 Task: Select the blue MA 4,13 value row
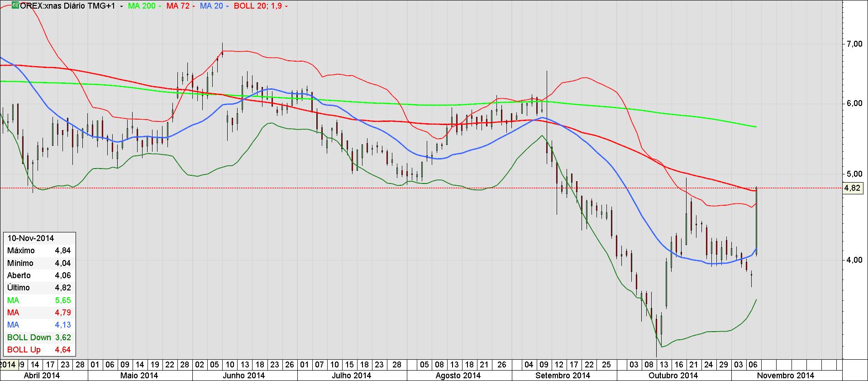click(x=39, y=325)
